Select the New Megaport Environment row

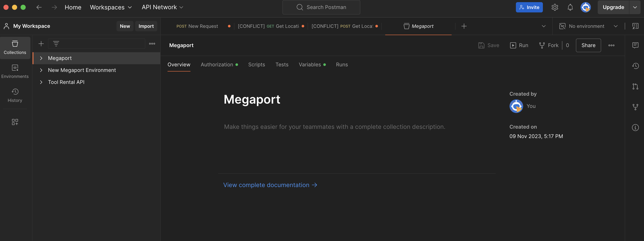click(x=96, y=70)
